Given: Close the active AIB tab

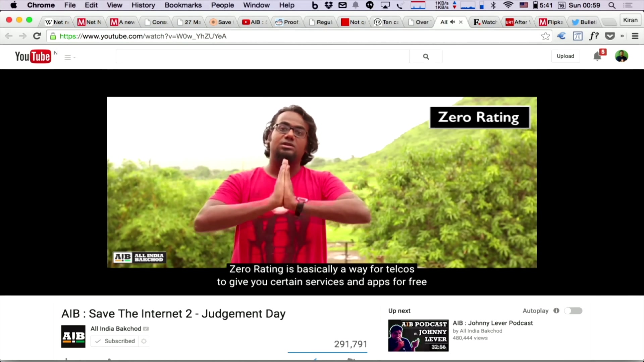Looking at the screenshot, I should tap(461, 22).
